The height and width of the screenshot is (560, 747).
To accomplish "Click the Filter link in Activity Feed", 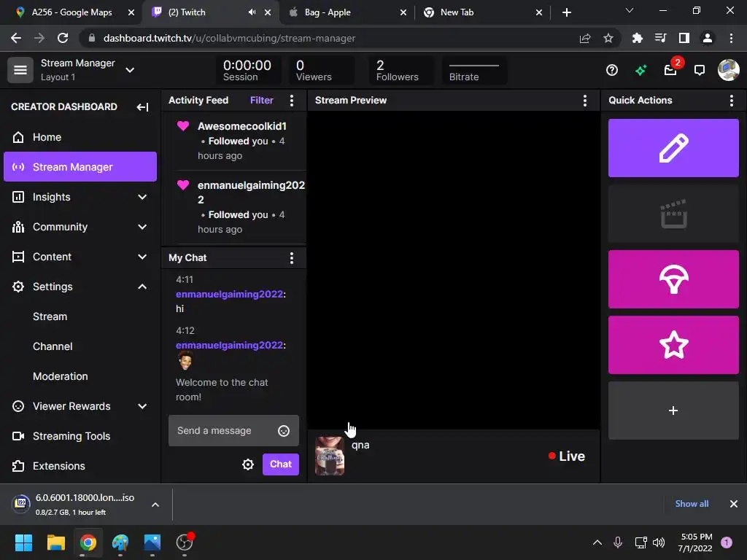I will pyautogui.click(x=262, y=100).
